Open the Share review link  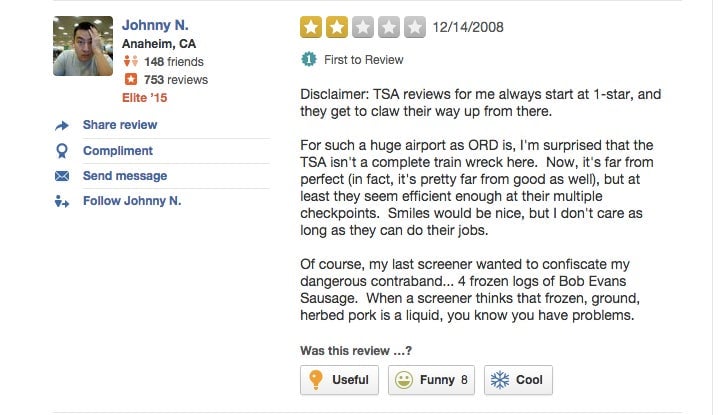click(x=120, y=125)
